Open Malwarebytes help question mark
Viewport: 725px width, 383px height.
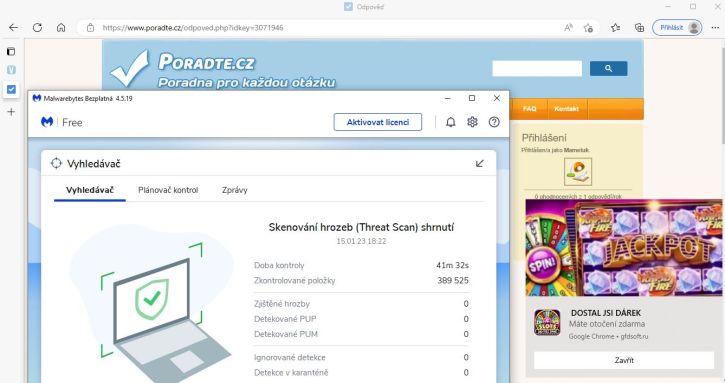click(x=494, y=122)
